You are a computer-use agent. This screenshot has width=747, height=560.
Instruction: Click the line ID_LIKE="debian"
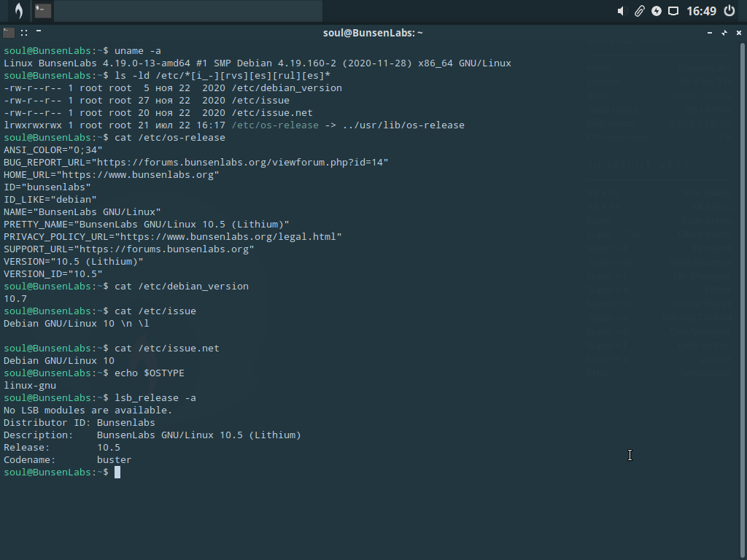[50, 200]
